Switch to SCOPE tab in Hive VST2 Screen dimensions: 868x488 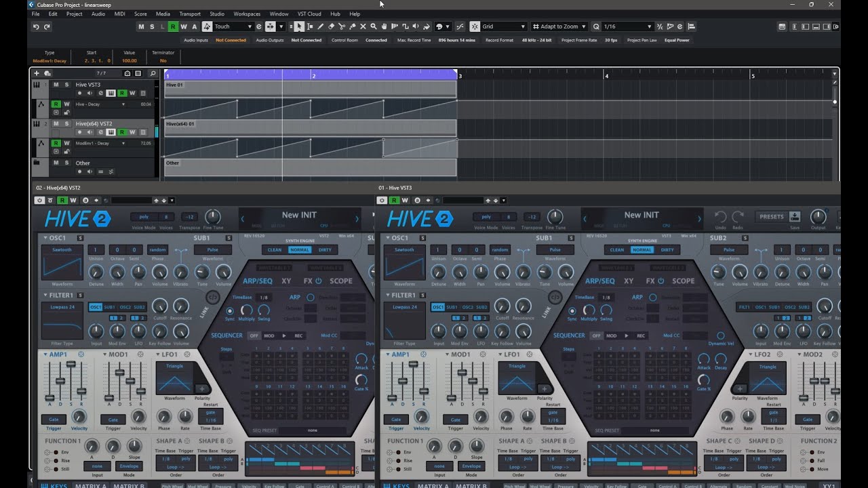pos(341,281)
